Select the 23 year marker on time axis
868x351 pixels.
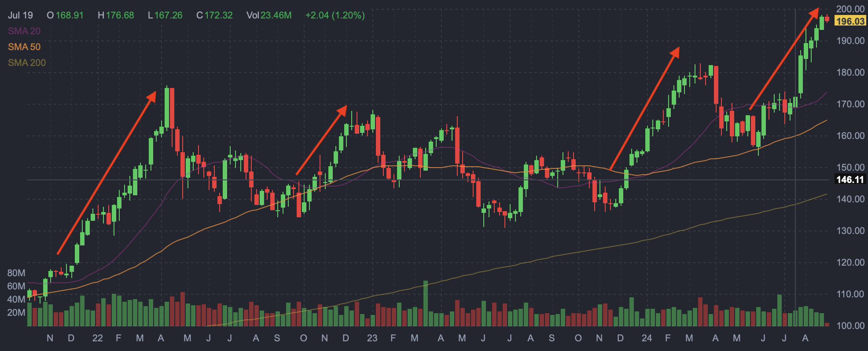(x=372, y=338)
